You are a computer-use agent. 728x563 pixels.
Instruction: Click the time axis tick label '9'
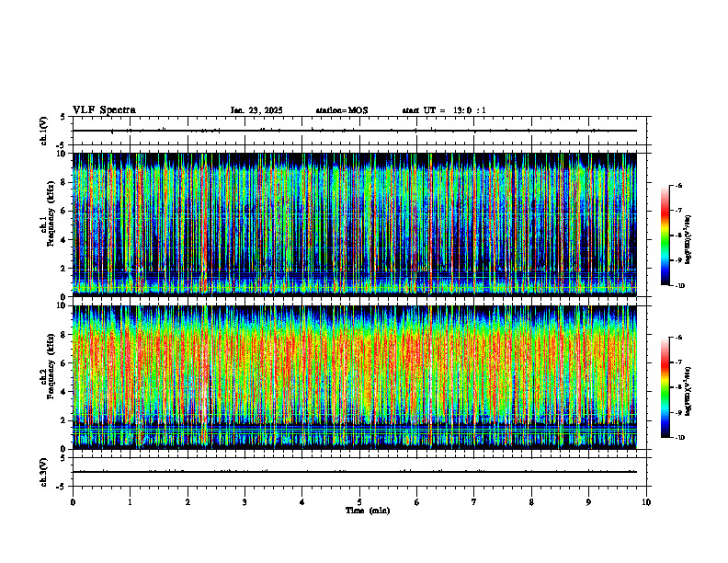point(588,502)
